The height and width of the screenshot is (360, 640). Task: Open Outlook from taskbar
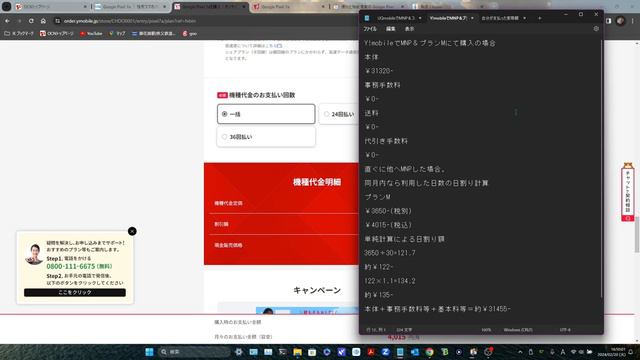point(415,352)
